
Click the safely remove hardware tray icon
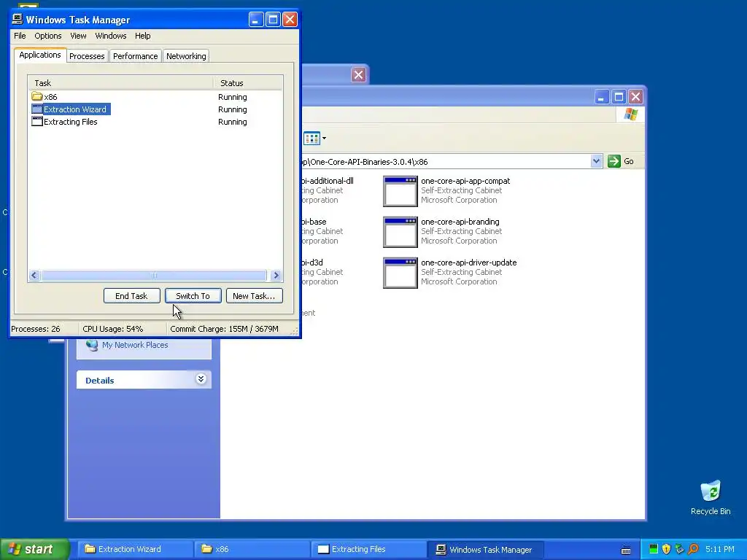click(679, 549)
